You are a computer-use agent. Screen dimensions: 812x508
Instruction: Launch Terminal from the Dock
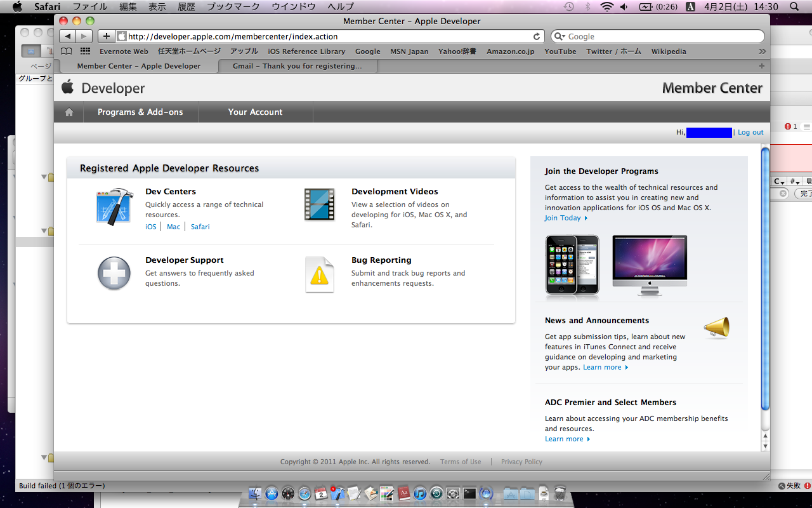(469, 493)
